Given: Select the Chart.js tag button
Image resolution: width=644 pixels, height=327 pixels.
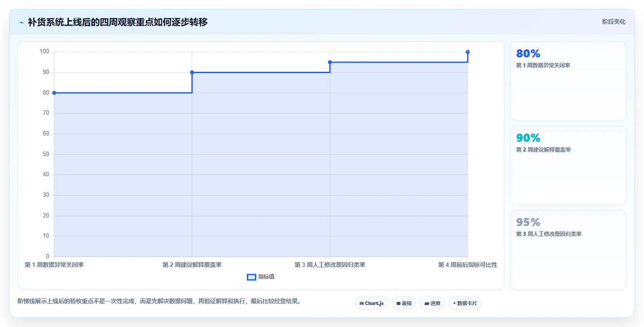Looking at the screenshot, I should pyautogui.click(x=371, y=303).
